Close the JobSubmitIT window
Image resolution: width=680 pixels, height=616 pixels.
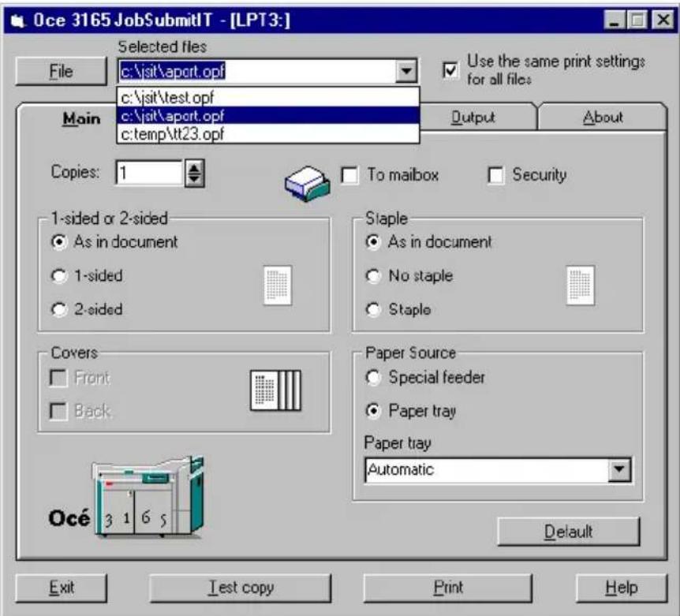click(x=663, y=21)
